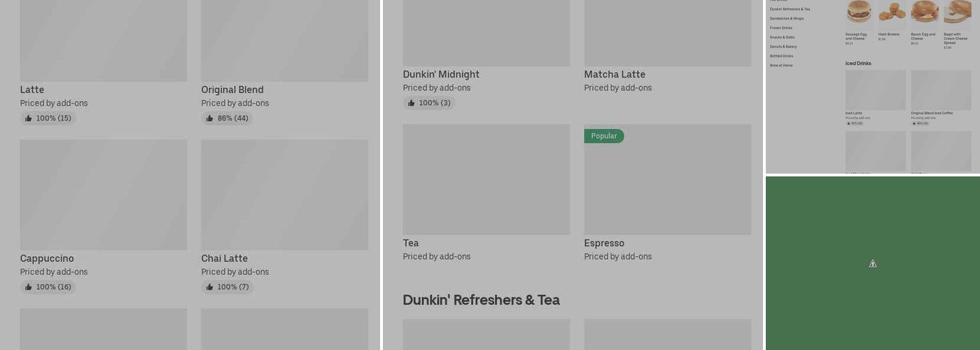Click the thumbs-up icon under Latte

(x=28, y=118)
